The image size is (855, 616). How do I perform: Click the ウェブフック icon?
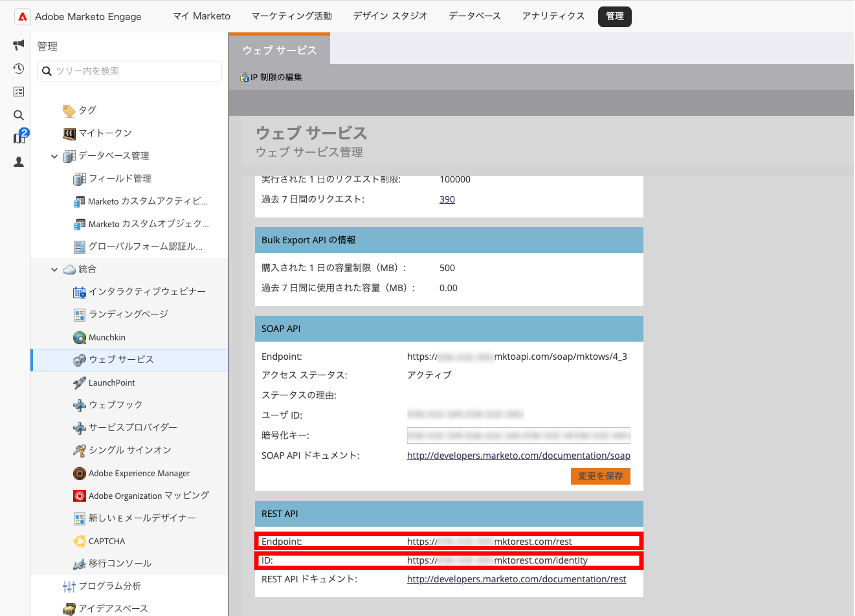[79, 405]
